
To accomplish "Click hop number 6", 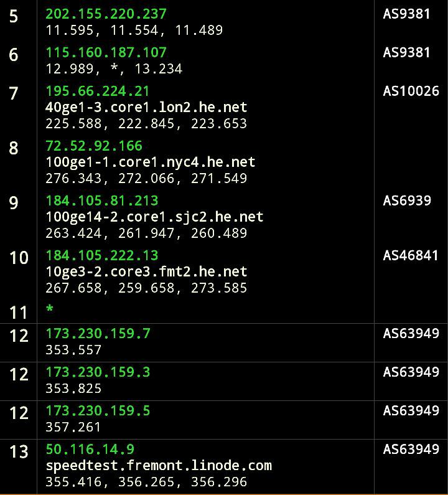I will click(14, 55).
